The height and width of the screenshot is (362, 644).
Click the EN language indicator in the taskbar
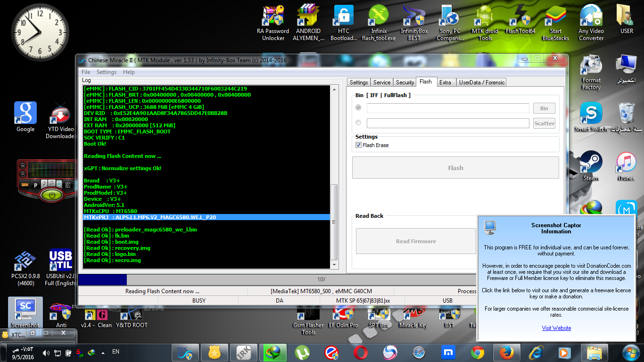[116, 352]
